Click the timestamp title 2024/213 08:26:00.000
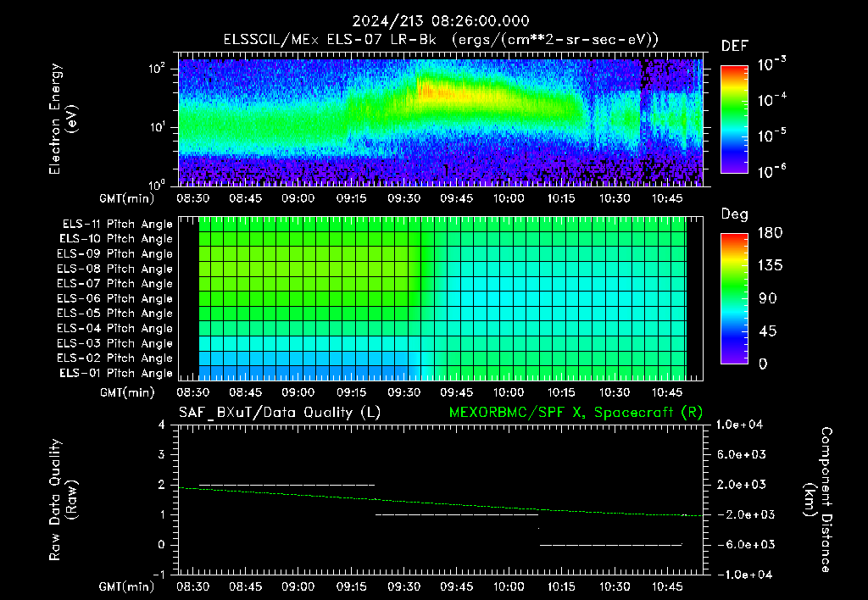The image size is (868, 600). click(441, 21)
